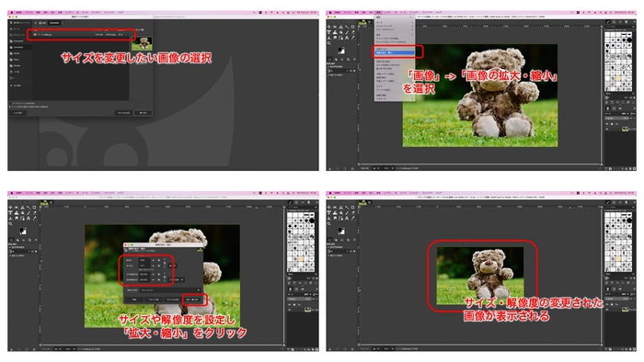The width and height of the screenshot is (644, 362).
Task: Open the Documents folder in file dialog sidebar
Action: coord(20,41)
